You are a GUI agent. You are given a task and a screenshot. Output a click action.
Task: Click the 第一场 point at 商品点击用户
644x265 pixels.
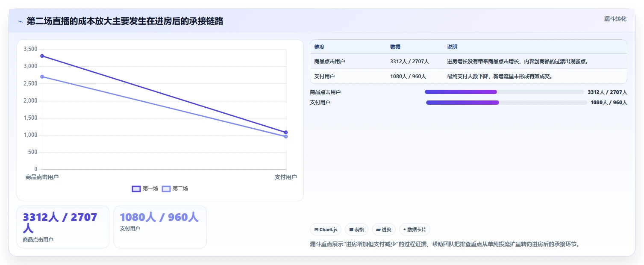click(x=42, y=56)
